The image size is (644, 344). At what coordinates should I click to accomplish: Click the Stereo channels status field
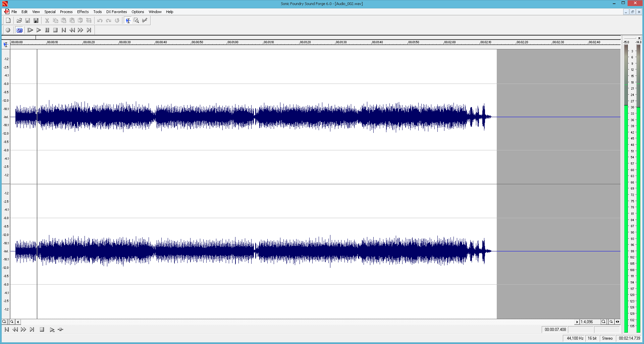[607, 338]
